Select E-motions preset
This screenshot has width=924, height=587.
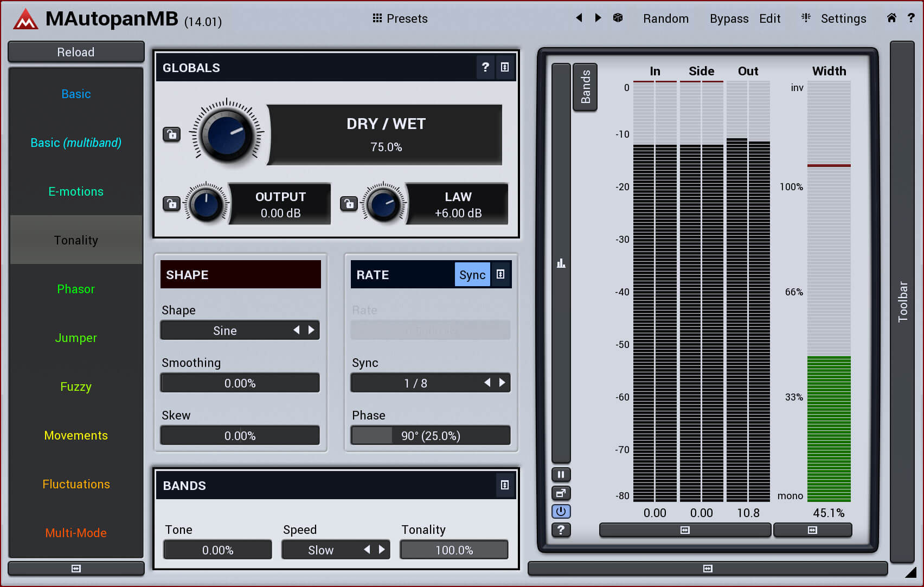pyautogui.click(x=76, y=191)
